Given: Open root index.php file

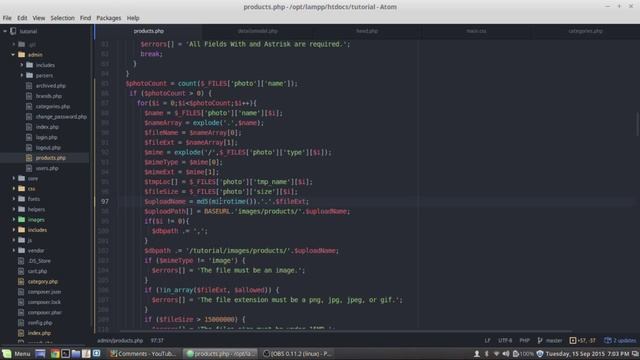Looking at the screenshot, I should click(39, 333).
